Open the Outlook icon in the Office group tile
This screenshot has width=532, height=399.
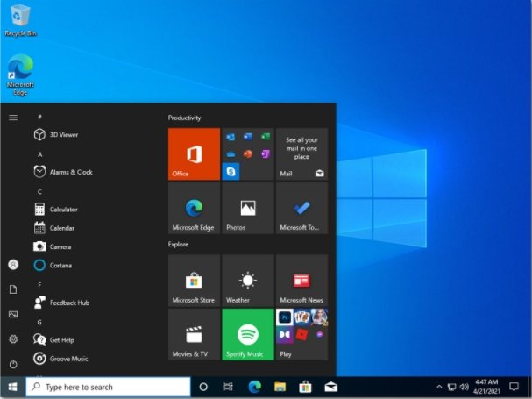[x=231, y=137]
